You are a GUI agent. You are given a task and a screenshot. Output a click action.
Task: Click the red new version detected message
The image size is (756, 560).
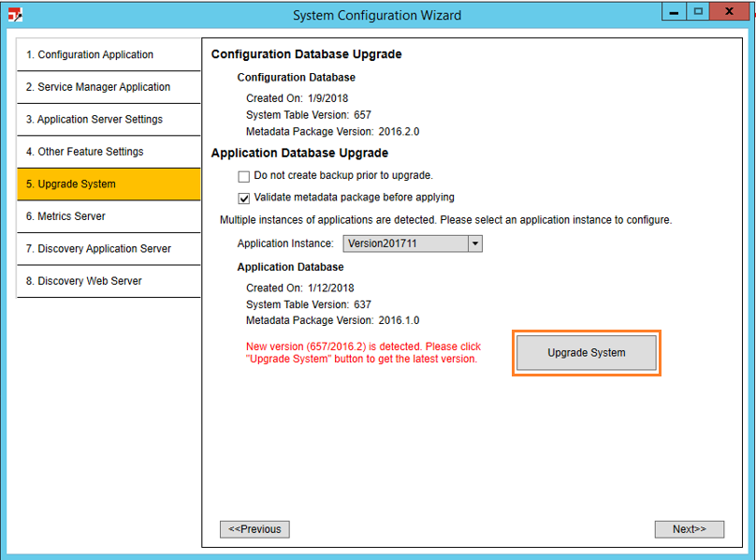tap(363, 353)
